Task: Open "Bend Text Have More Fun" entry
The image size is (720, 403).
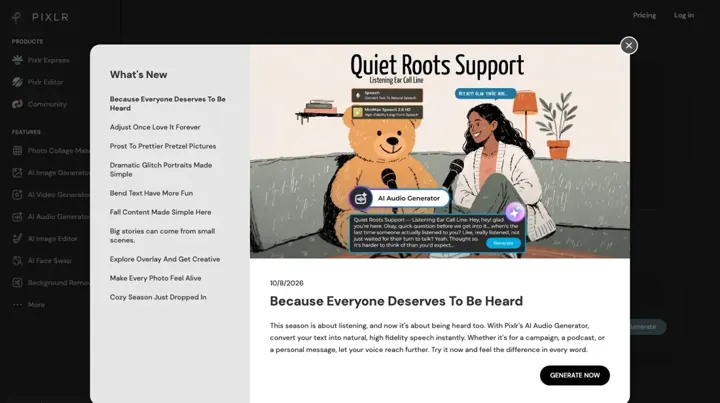Action: 151,193
